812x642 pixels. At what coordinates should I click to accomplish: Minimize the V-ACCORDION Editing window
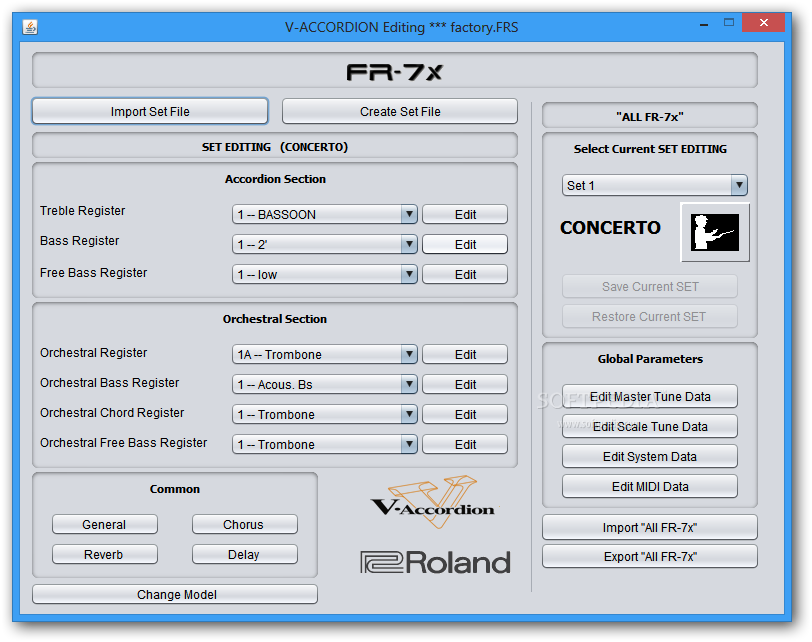coord(704,24)
